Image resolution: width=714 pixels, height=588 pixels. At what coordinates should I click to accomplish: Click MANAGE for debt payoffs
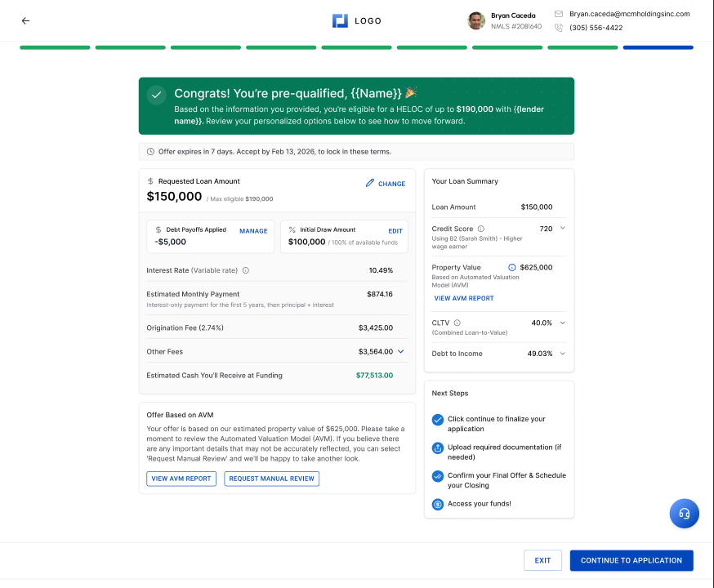coord(253,231)
